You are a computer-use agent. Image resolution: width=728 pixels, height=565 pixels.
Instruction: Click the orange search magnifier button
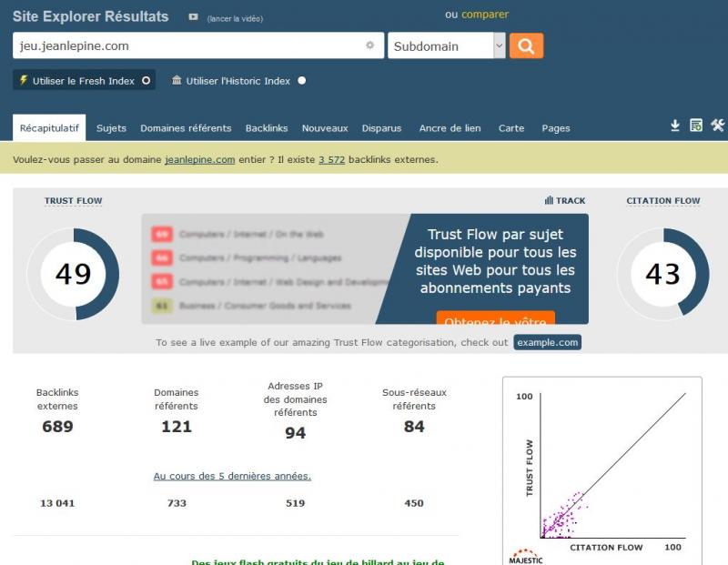click(526, 45)
